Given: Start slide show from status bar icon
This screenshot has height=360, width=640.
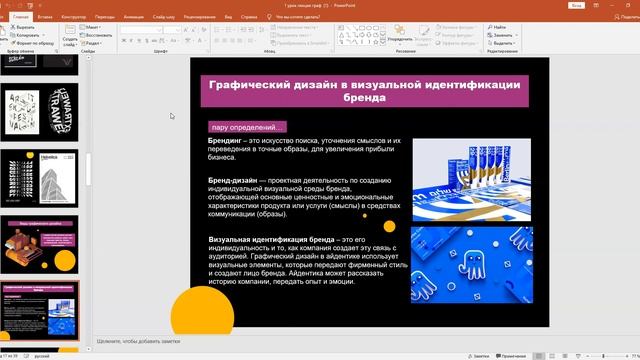Looking at the screenshot, I should coord(578,356).
